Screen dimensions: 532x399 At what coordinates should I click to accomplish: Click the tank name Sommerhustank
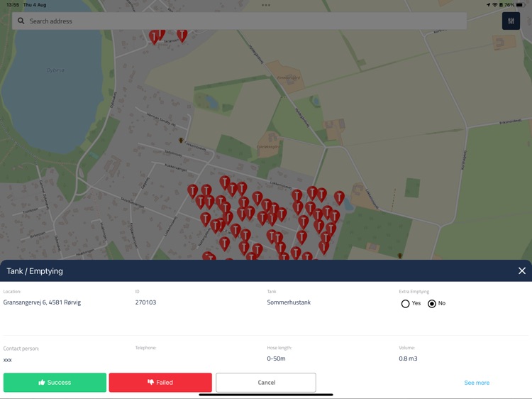tap(289, 302)
